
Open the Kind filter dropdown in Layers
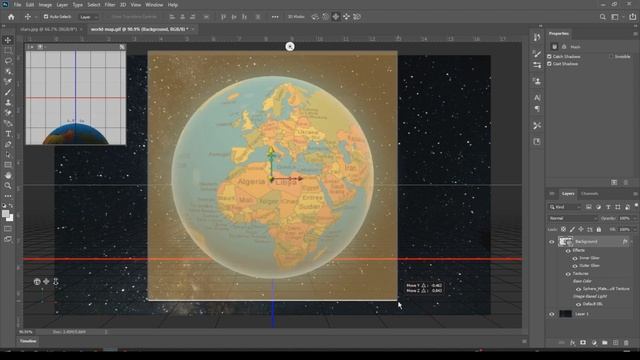(565, 207)
